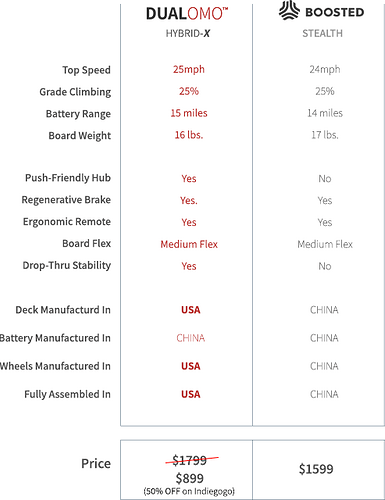
Task: Click the Fully Assembled In label
Action: pos(67,394)
